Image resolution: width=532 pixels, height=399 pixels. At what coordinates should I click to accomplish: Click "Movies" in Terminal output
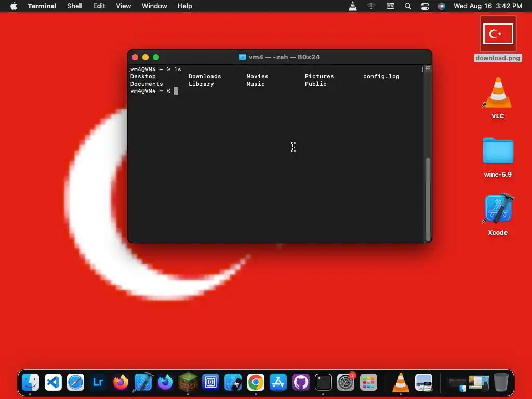257,76
